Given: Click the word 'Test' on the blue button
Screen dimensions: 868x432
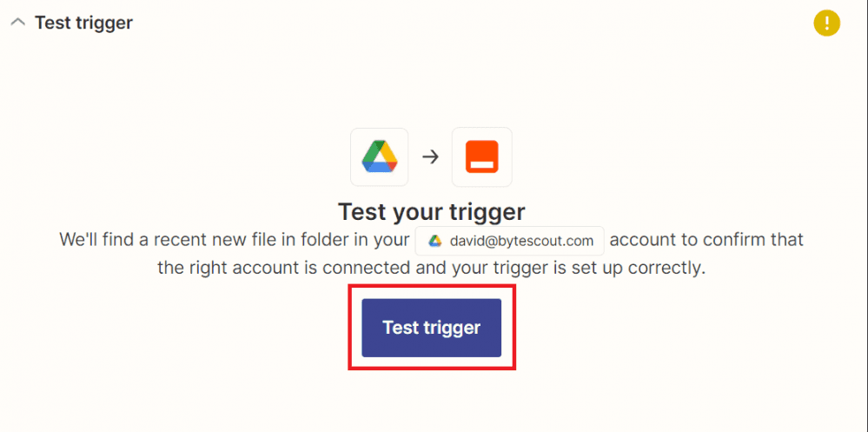Looking at the screenshot, I should pos(401,328).
